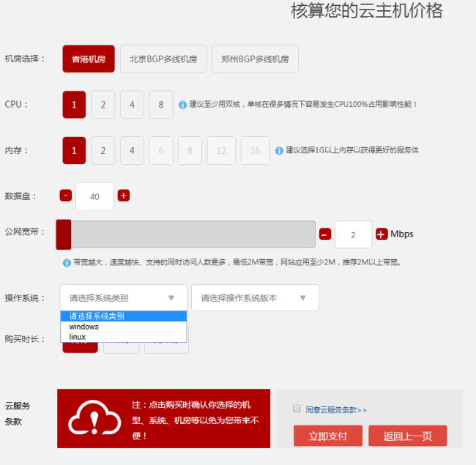Click the 返回上一页 button
The width and height of the screenshot is (476, 465).
coord(414,436)
